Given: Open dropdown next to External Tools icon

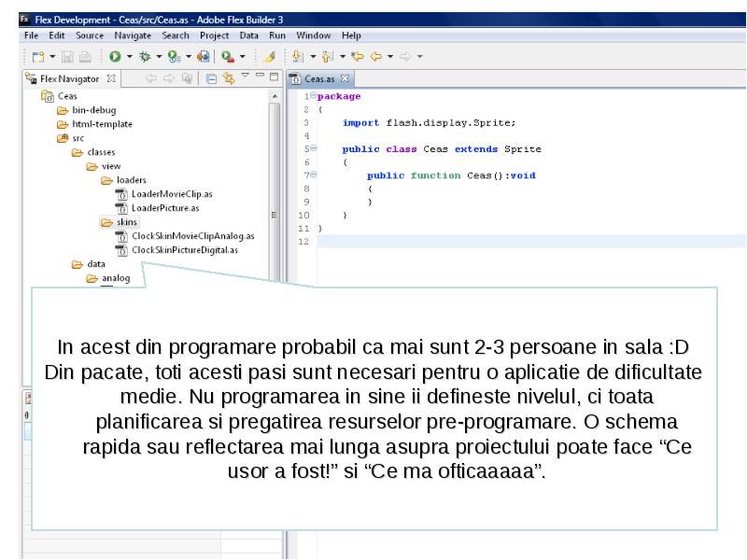Looking at the screenshot, I should [242, 57].
